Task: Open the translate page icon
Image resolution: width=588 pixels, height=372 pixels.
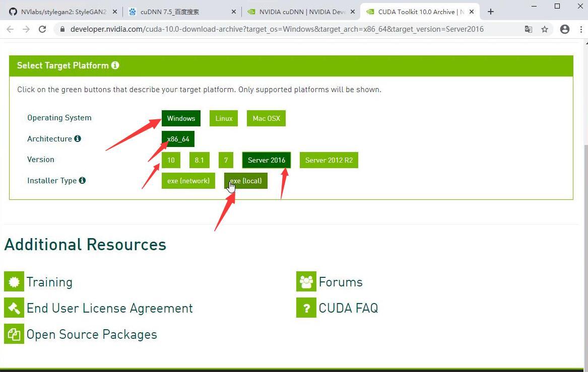Action: (x=529, y=29)
